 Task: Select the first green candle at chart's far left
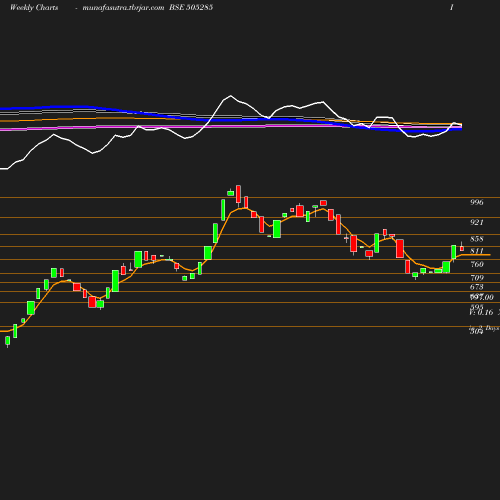coord(8,341)
